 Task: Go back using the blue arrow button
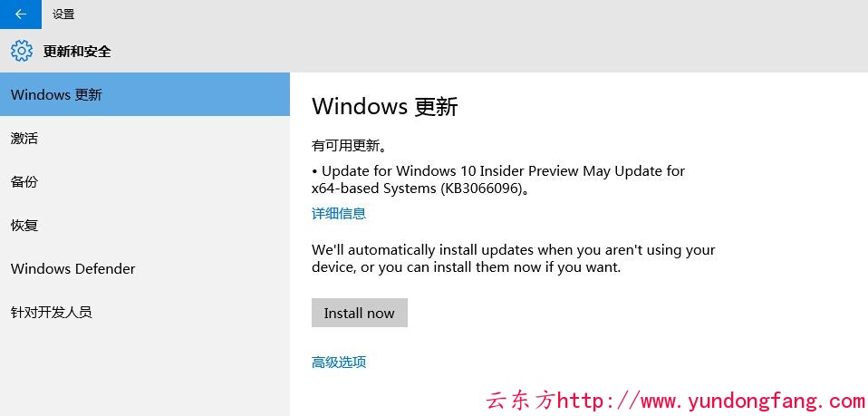(21, 15)
